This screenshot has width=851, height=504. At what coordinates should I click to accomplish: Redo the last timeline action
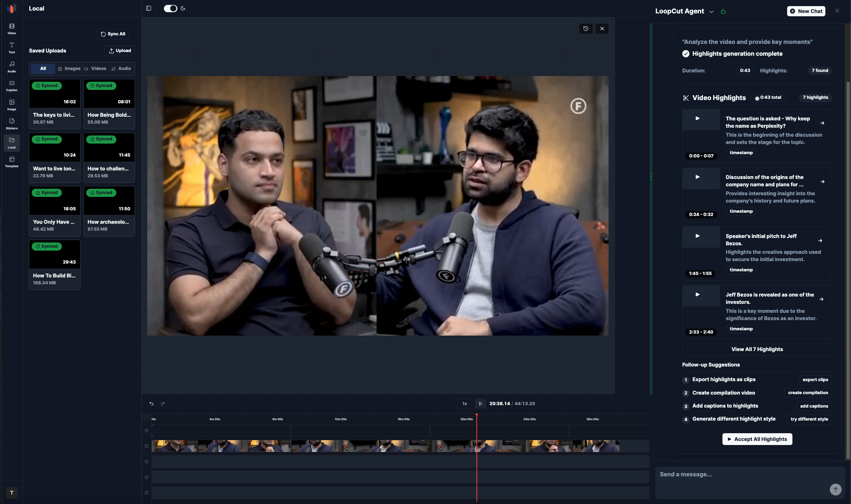[163, 404]
